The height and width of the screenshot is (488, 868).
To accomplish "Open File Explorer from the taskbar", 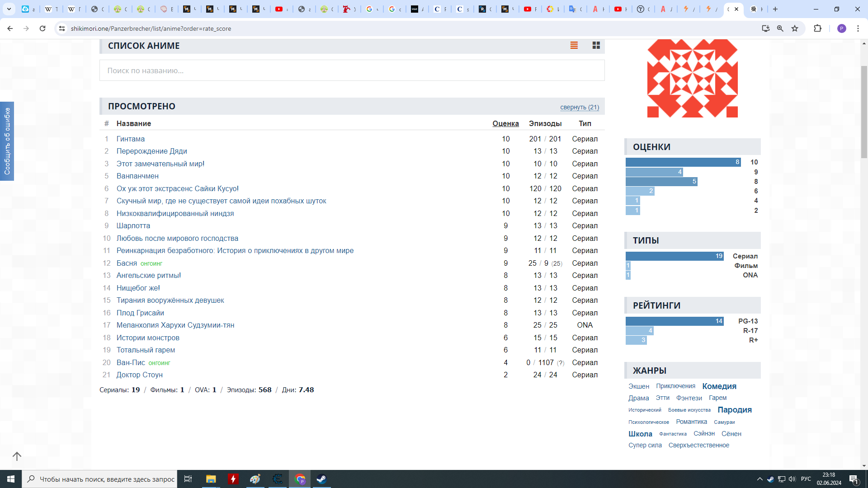I will (x=211, y=479).
